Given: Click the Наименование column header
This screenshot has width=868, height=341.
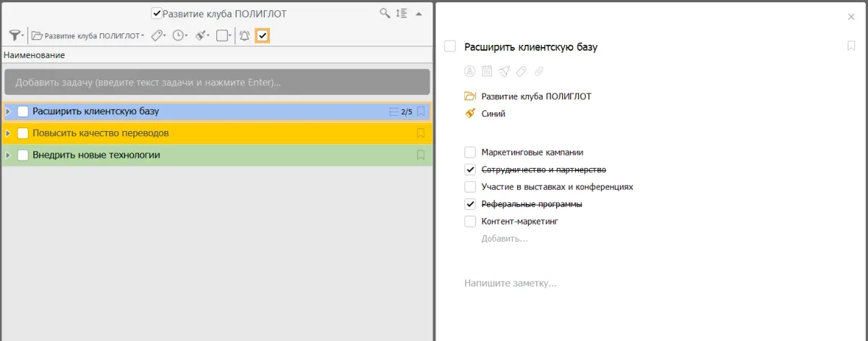Looking at the screenshot, I should pos(34,55).
